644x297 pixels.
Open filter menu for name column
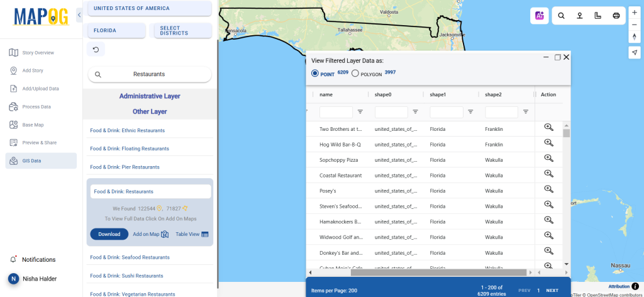click(360, 112)
